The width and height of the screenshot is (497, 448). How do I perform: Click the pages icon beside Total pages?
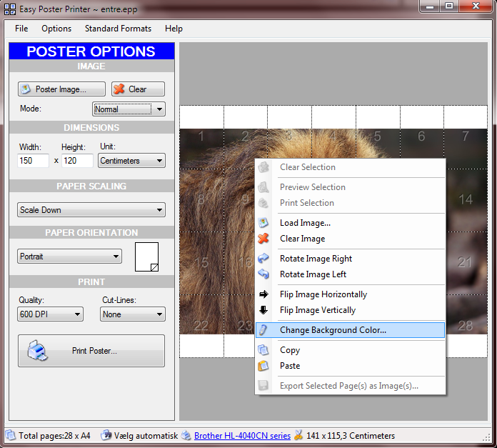click(x=11, y=436)
